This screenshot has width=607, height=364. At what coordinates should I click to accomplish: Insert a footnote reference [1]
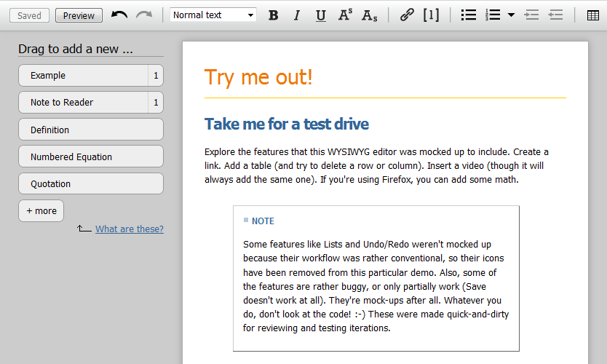pos(431,15)
